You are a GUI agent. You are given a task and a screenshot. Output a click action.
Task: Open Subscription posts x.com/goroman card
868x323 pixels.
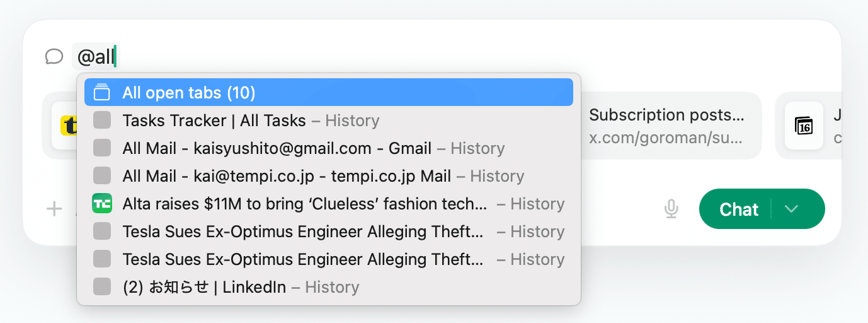click(x=668, y=125)
